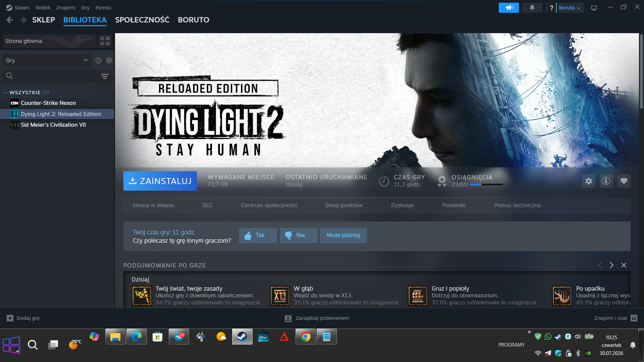
Task: Open Centrum społeczności link
Action: tap(269, 205)
